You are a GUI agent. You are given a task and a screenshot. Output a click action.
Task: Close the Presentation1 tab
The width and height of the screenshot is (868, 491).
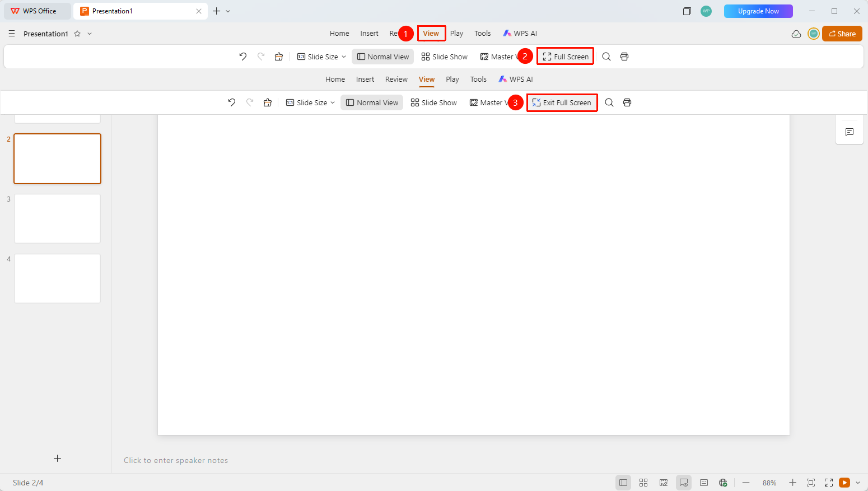199,11
